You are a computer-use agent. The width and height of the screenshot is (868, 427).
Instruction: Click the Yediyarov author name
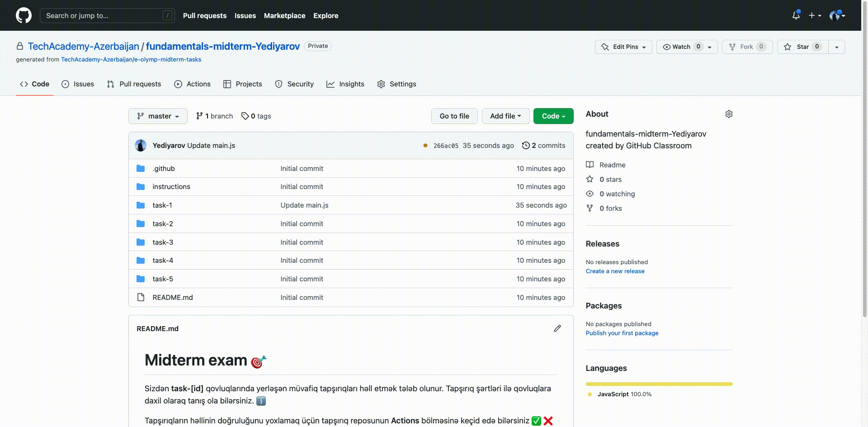click(x=169, y=145)
